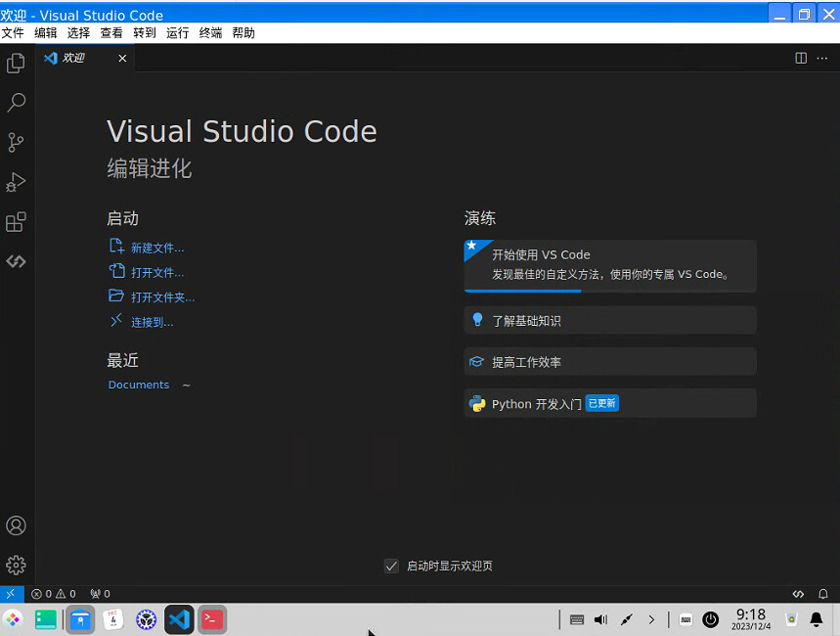Click the 打开文件夹... link

click(162, 297)
